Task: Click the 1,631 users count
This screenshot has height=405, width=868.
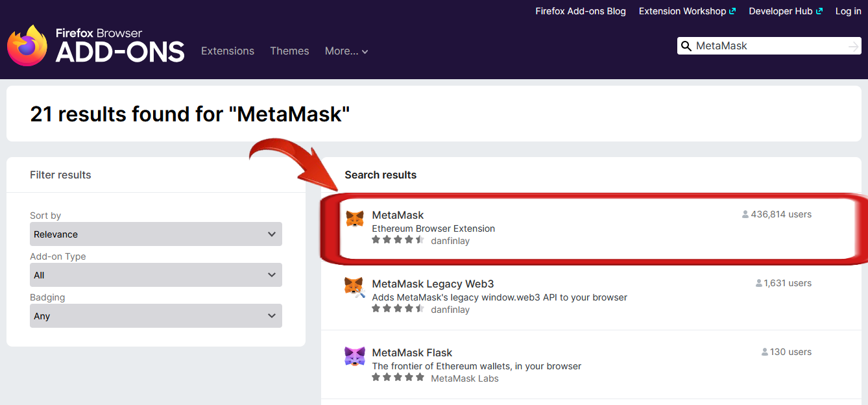Action: click(x=788, y=283)
